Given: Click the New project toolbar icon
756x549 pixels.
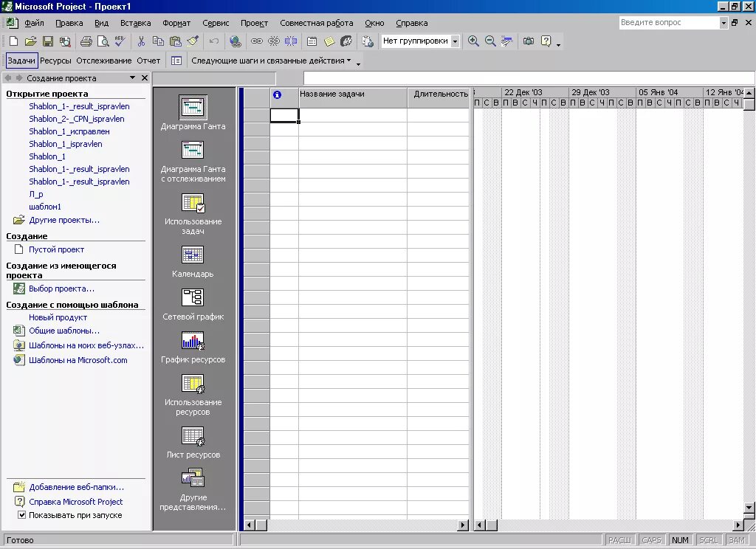Looking at the screenshot, I should [x=13, y=41].
